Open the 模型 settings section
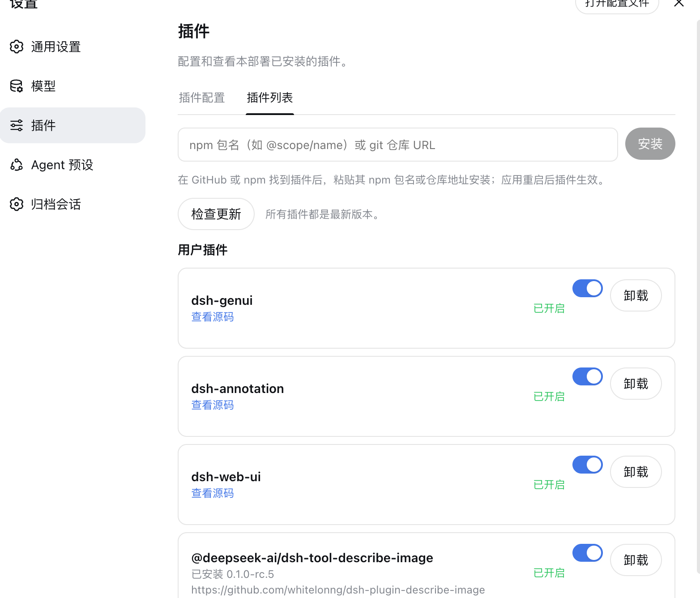Image resolution: width=700 pixels, height=598 pixels. [73, 86]
